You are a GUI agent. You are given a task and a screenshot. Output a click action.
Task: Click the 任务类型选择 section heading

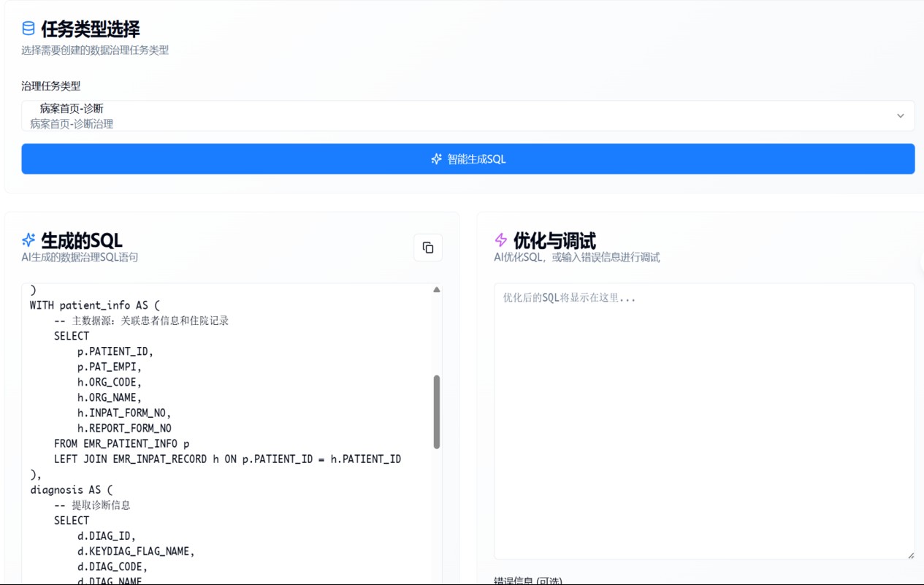tap(90, 29)
